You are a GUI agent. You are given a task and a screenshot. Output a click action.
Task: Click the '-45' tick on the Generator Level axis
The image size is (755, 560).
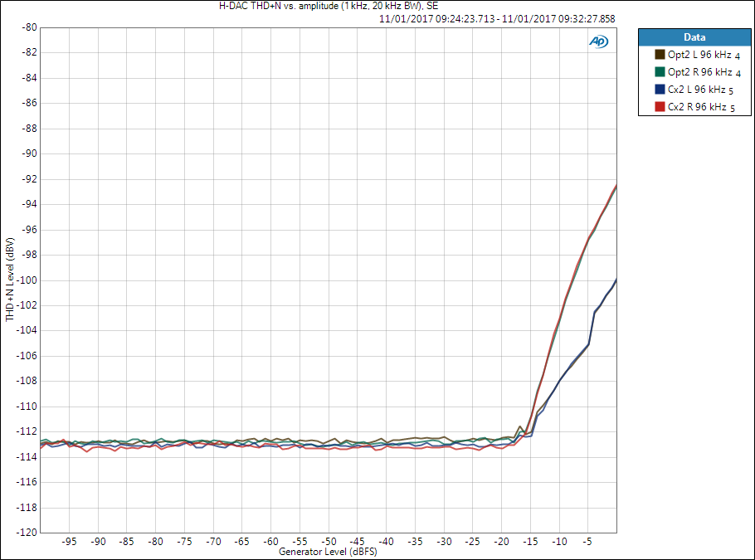[x=358, y=542]
